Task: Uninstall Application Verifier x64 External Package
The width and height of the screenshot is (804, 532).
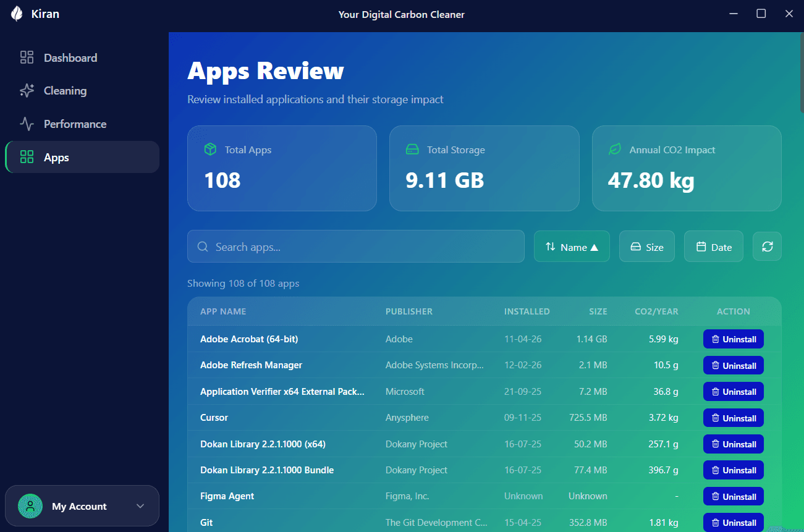Action: pos(734,392)
